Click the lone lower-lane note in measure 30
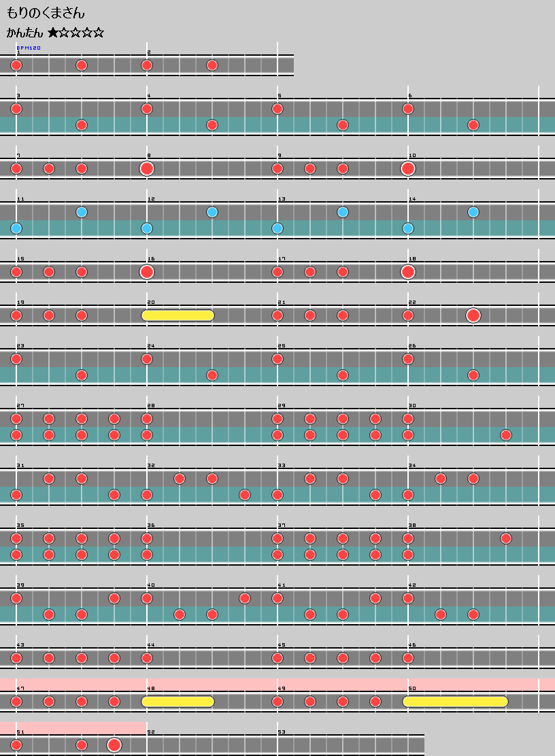This screenshot has width=555, height=756. (506, 435)
